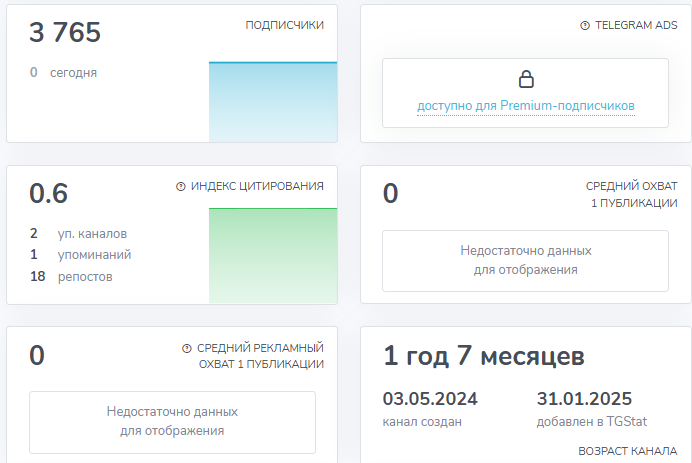Click 'Средний охват 1 публикации' title
The image size is (692, 463).
pyautogui.click(x=631, y=195)
